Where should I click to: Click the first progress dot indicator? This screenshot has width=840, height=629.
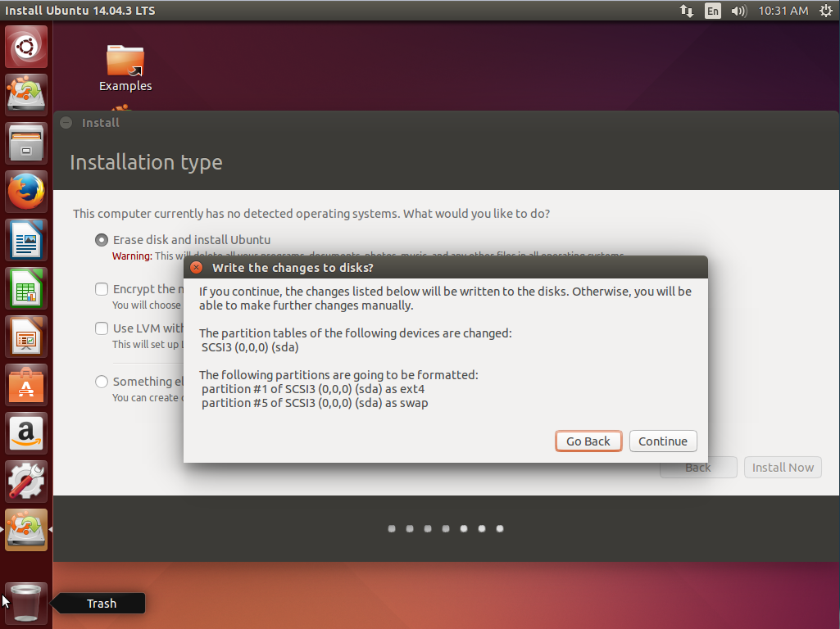(392, 529)
